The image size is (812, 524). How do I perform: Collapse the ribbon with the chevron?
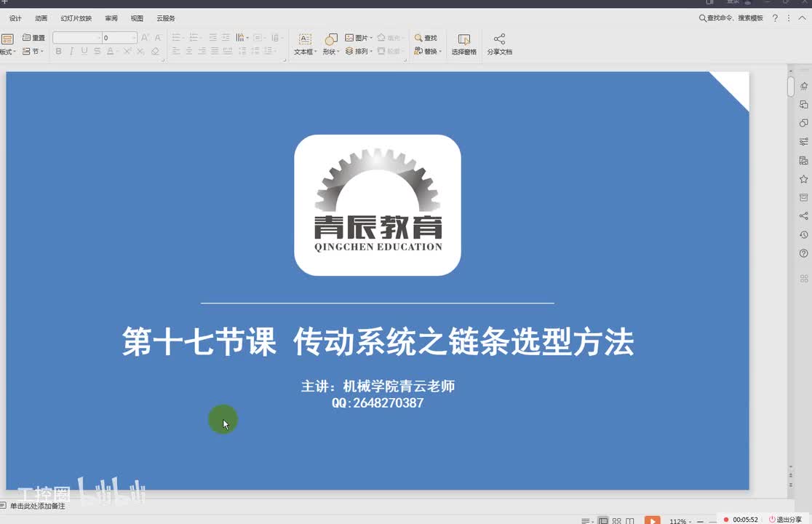(802, 18)
